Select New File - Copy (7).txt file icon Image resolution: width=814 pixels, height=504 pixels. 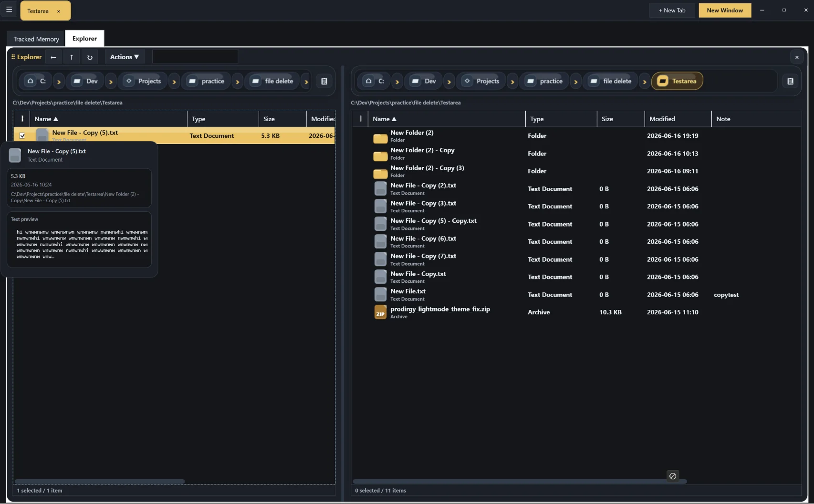(x=380, y=259)
